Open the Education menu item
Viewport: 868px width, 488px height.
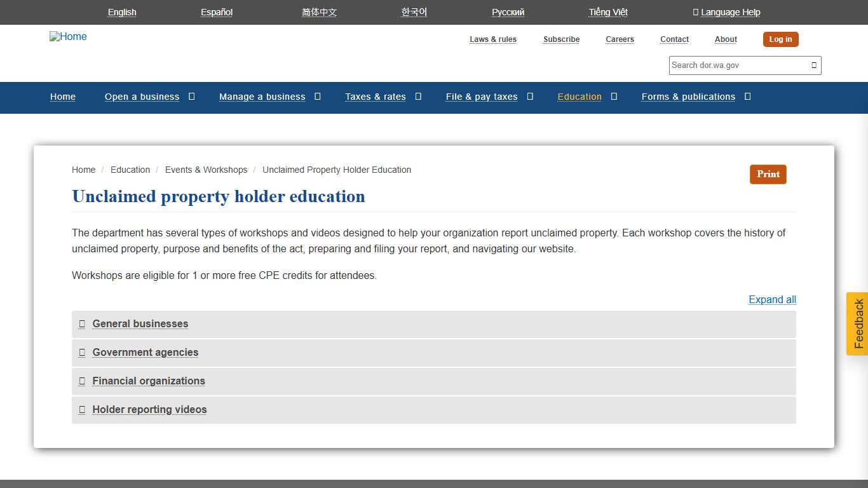point(580,97)
